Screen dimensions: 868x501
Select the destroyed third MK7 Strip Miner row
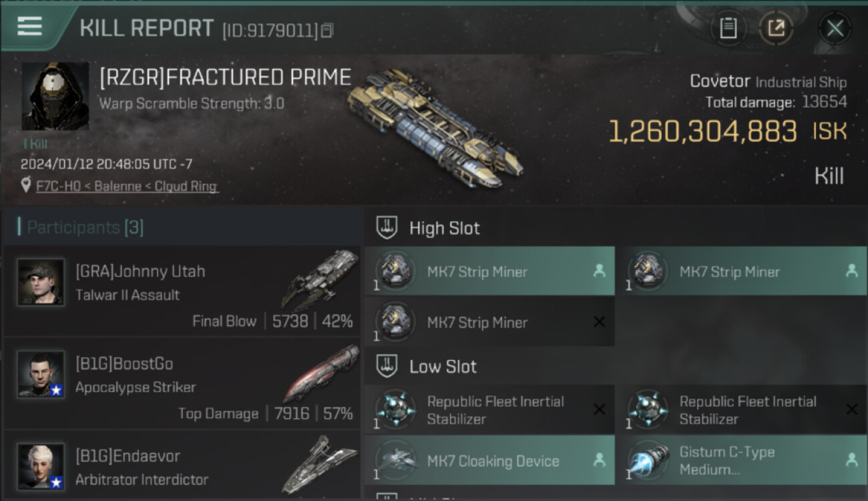489,322
